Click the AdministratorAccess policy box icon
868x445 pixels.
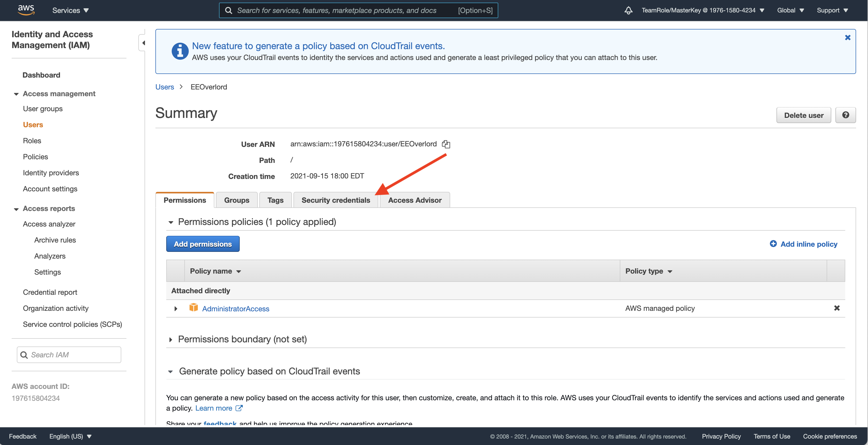click(x=193, y=307)
